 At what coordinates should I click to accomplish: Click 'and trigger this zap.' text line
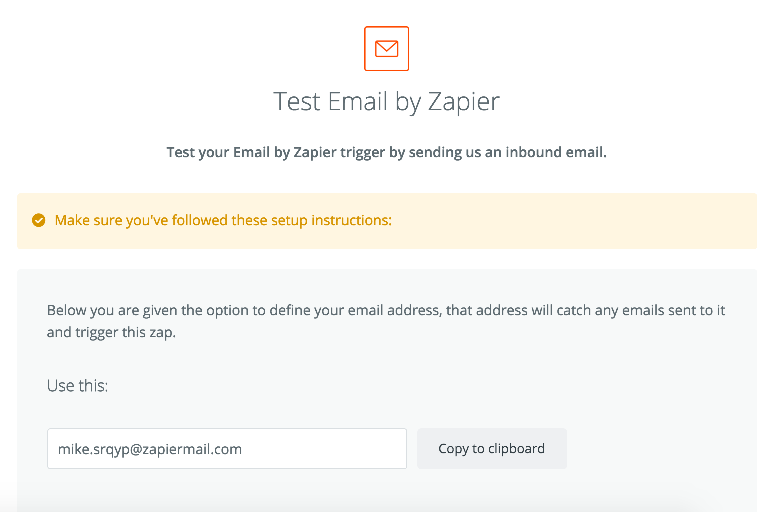click(x=111, y=333)
